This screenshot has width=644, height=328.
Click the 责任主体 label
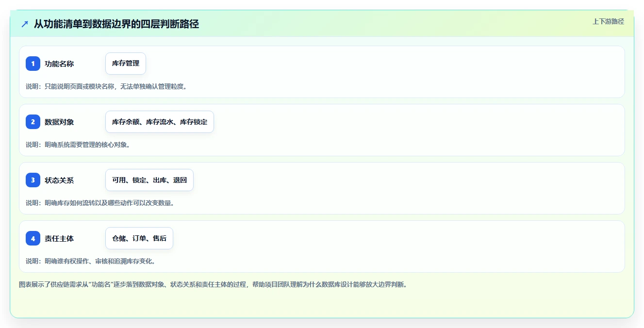[x=59, y=238]
